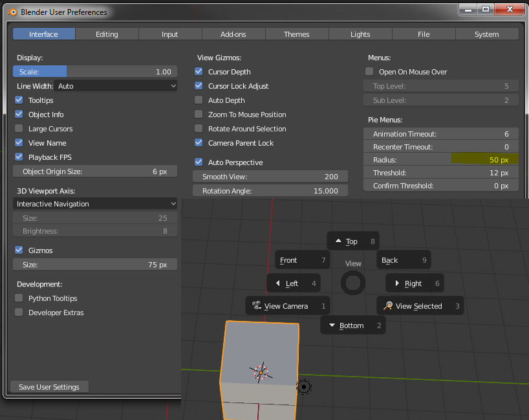Click the Rotation Angle value slider
Image resolution: width=529 pixels, height=420 pixels.
click(270, 190)
